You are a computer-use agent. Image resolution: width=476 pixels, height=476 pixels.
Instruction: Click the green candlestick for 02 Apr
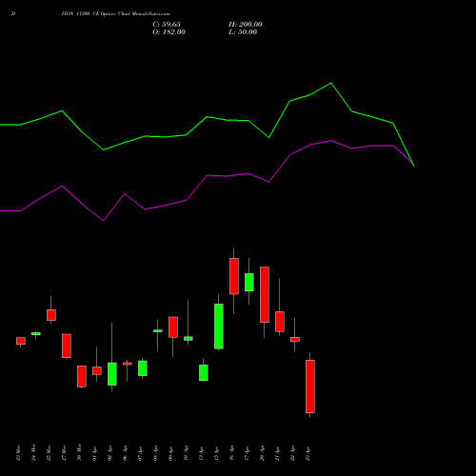(112, 374)
